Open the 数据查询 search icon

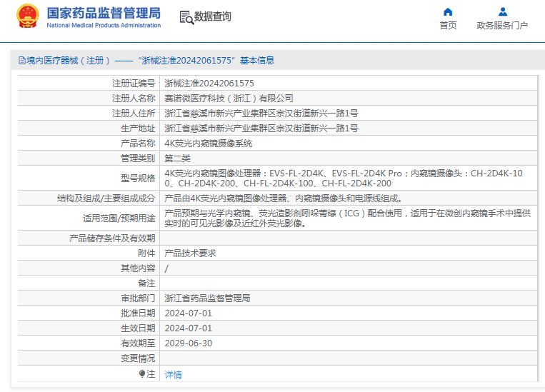[186, 17]
